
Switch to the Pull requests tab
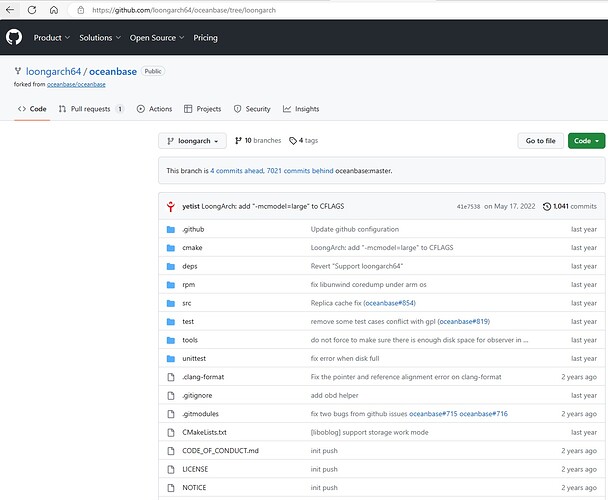pos(91,109)
